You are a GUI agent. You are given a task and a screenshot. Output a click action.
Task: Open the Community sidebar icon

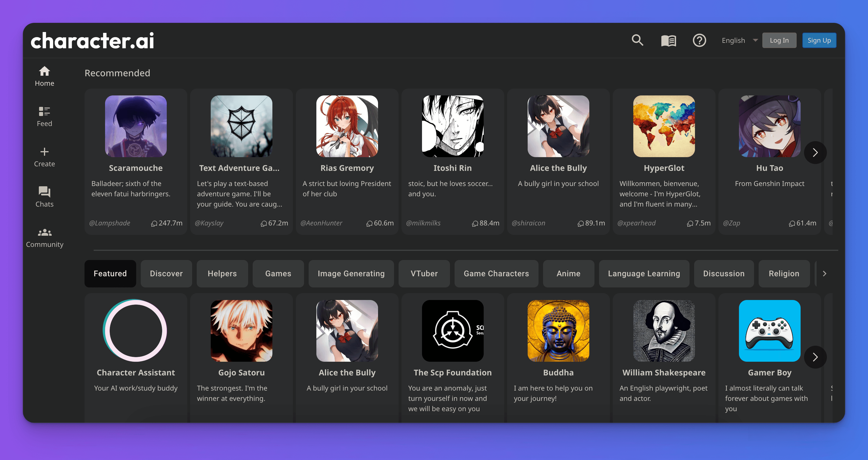45,237
